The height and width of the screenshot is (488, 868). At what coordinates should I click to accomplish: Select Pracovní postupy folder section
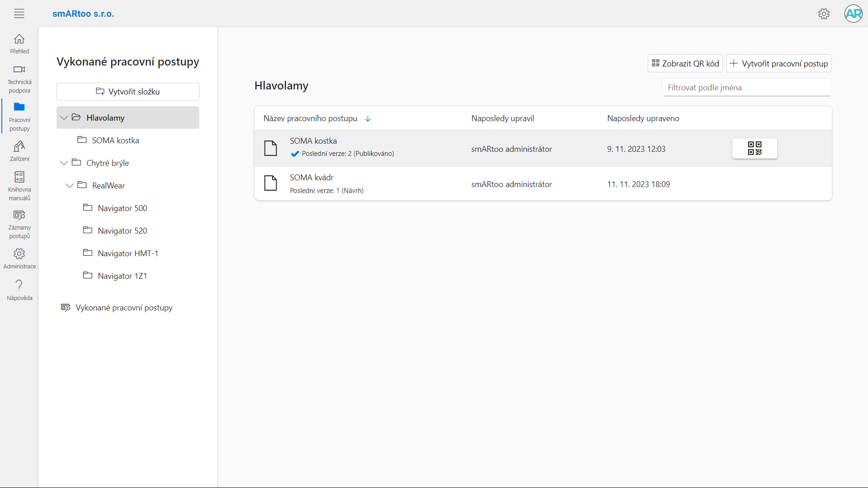point(19,117)
